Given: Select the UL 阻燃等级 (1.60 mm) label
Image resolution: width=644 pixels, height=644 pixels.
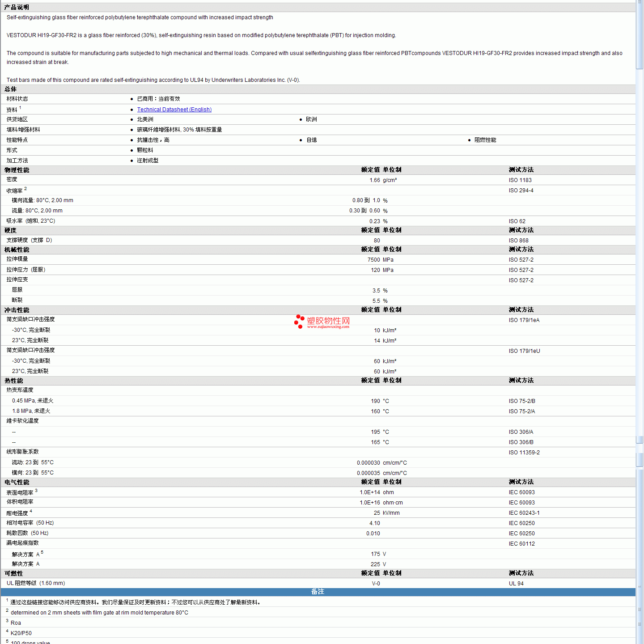Looking at the screenshot, I should [36, 583].
